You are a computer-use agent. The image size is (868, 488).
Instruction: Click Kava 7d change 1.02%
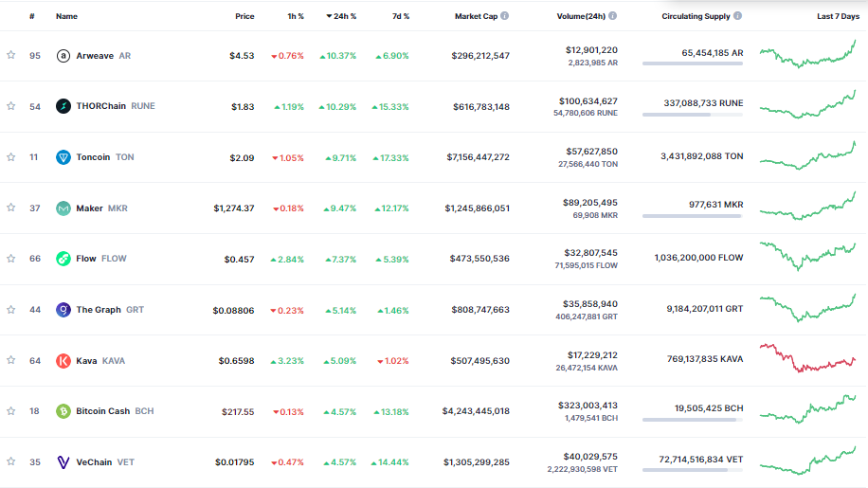pyautogui.click(x=393, y=361)
